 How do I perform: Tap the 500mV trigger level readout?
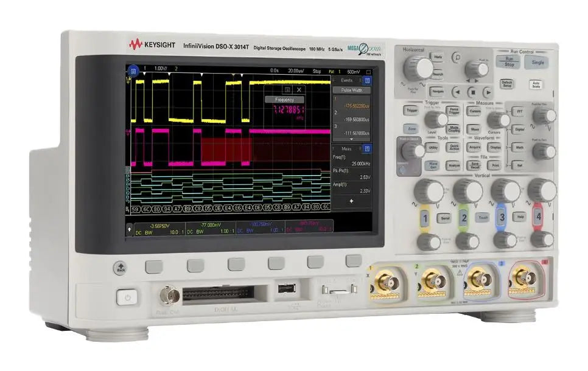click(353, 72)
